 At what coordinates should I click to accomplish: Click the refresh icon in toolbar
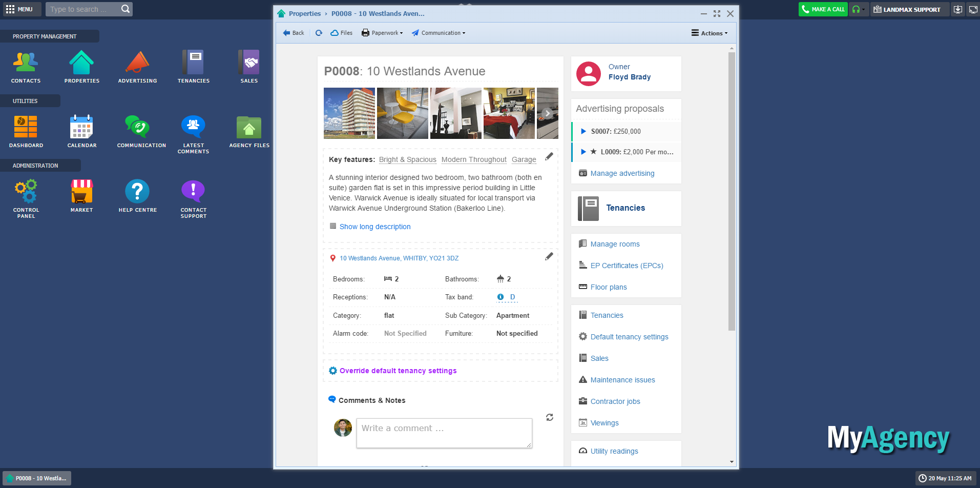319,33
